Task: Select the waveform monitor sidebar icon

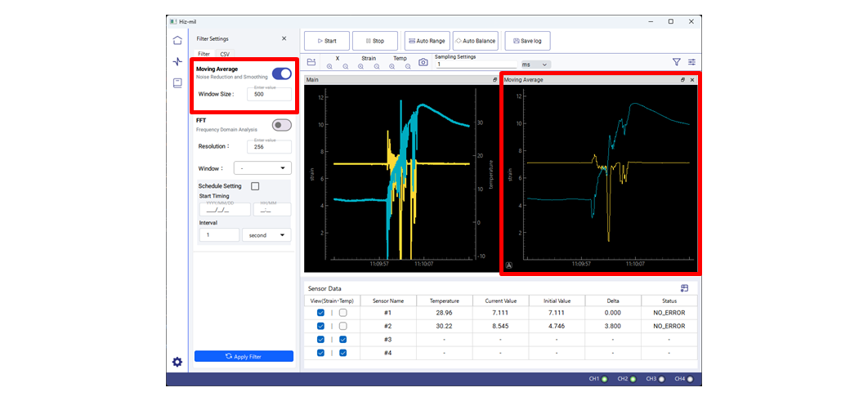Action: pyautogui.click(x=177, y=61)
